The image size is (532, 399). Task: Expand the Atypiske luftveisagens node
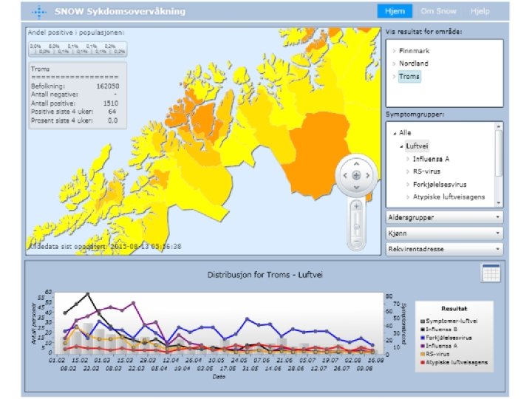(408, 197)
